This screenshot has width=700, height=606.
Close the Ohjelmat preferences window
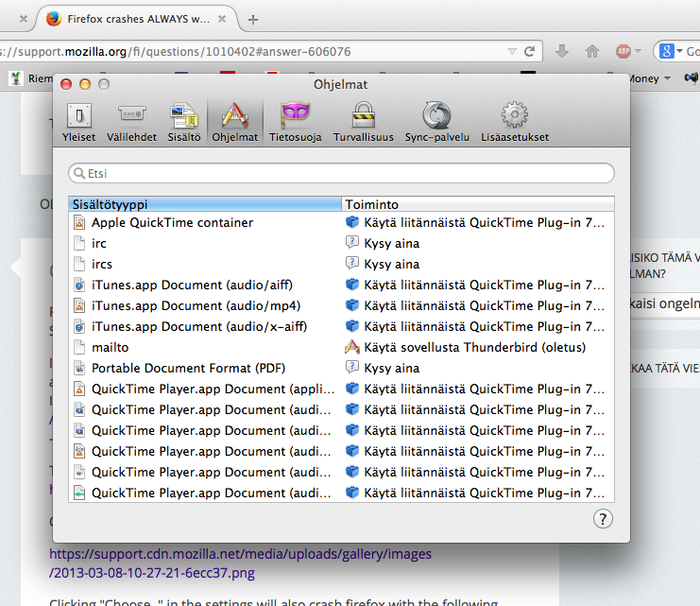click(66, 84)
